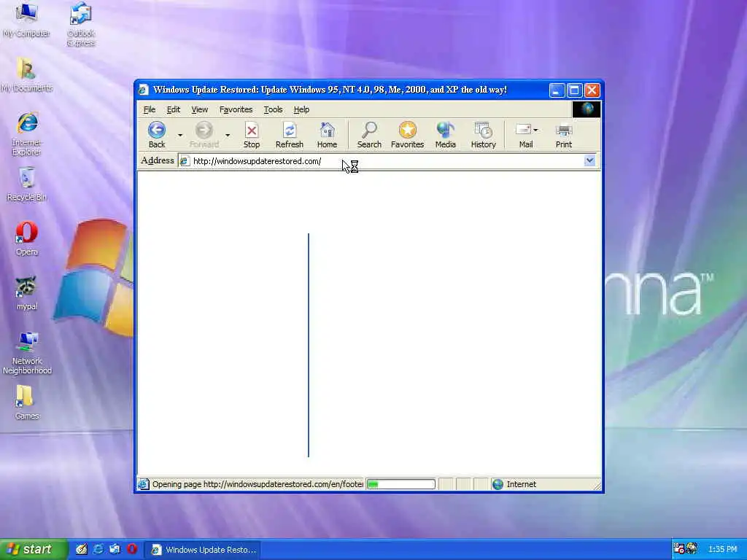Select the Games folder shortcut
Image resolution: width=747 pixels, height=560 pixels.
click(x=27, y=402)
